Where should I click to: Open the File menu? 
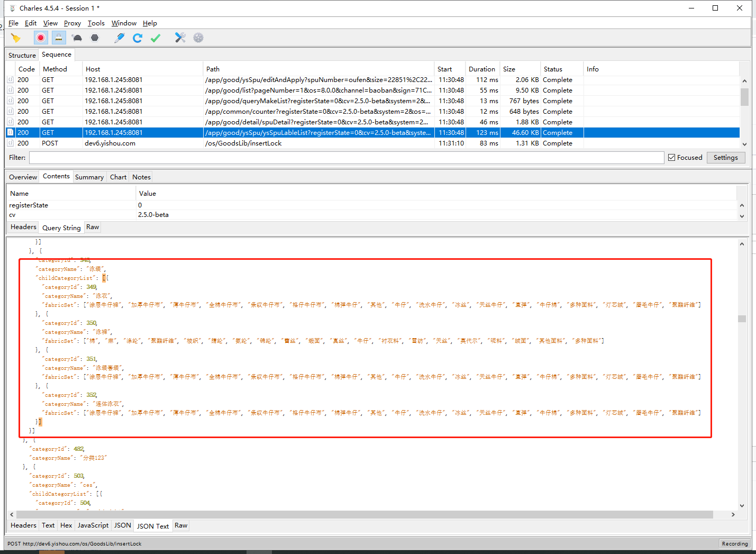click(13, 23)
